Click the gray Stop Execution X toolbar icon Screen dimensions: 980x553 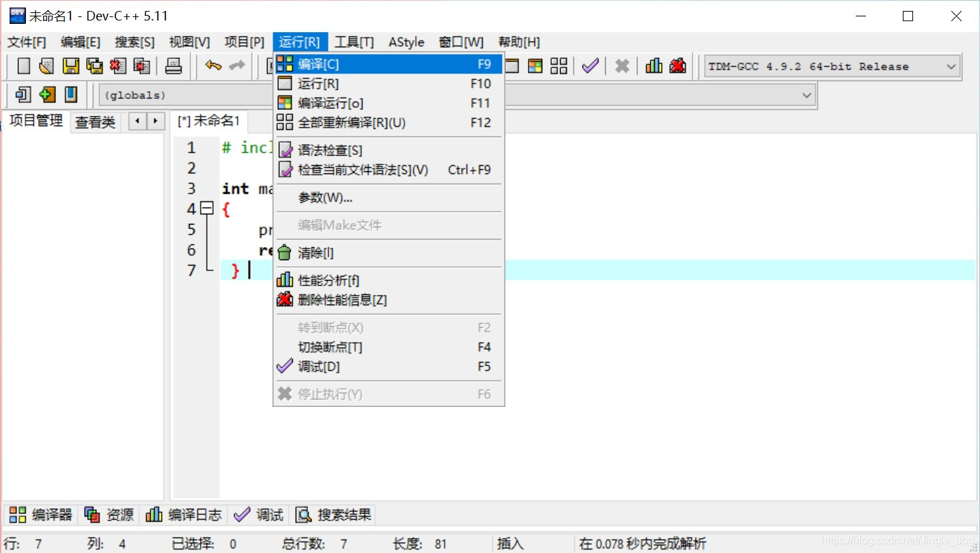tap(621, 66)
